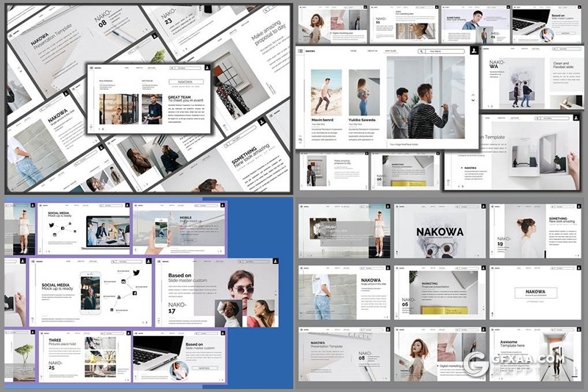Select the Twitter icon on the large Social Media slide
Viewport: 588px width, 392px height.
136,273
